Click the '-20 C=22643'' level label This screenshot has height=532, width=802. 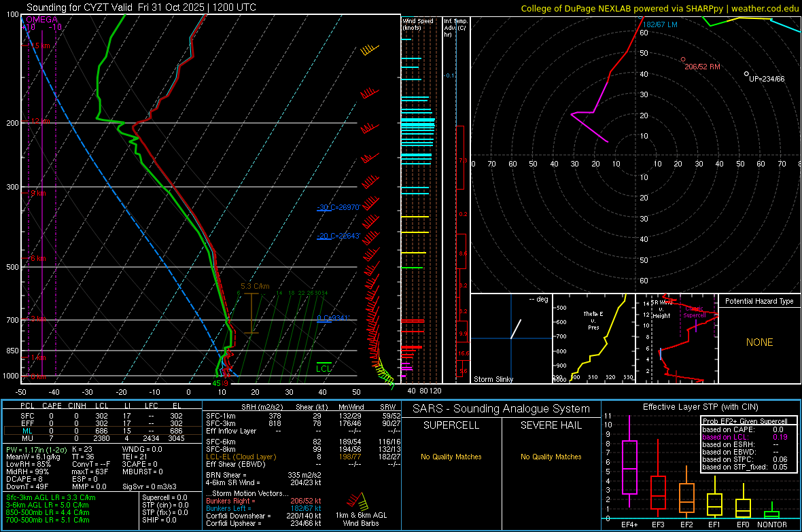pyautogui.click(x=338, y=236)
